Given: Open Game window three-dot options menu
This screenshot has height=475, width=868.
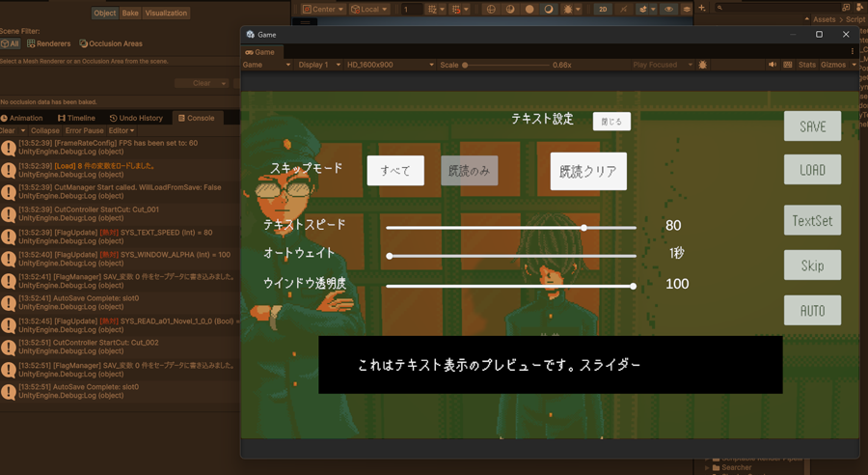Looking at the screenshot, I should (x=853, y=51).
